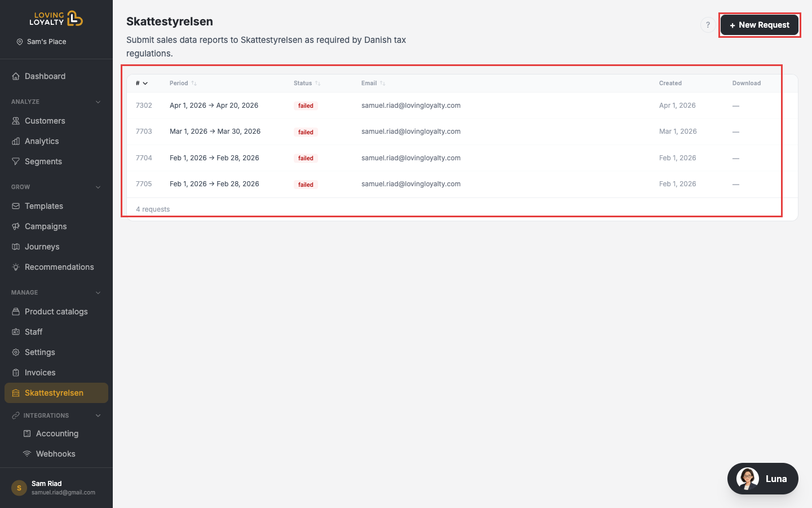
Task: Click the '4 requests' footer text
Action: tap(153, 209)
